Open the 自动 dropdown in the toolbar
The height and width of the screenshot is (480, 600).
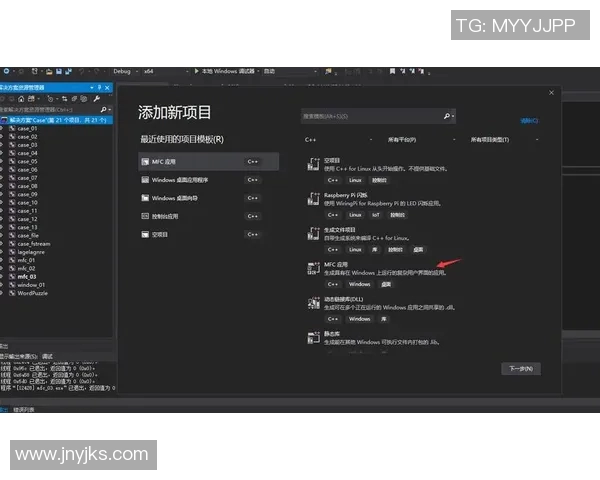point(290,71)
